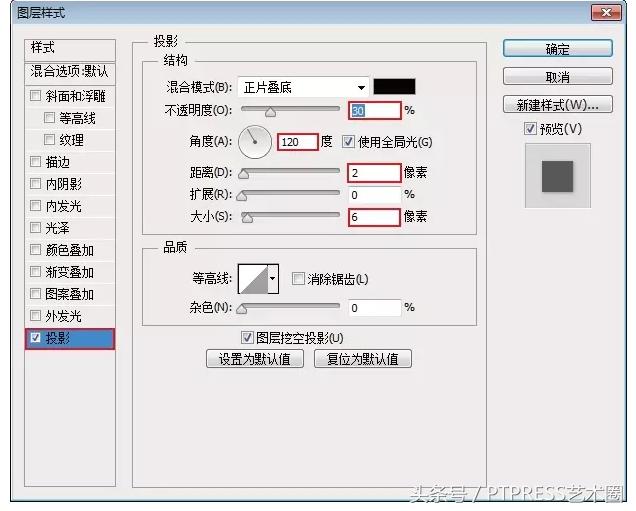636x511 pixels.
Task: Click the 新建样式(W)... button
Action: click(x=558, y=105)
